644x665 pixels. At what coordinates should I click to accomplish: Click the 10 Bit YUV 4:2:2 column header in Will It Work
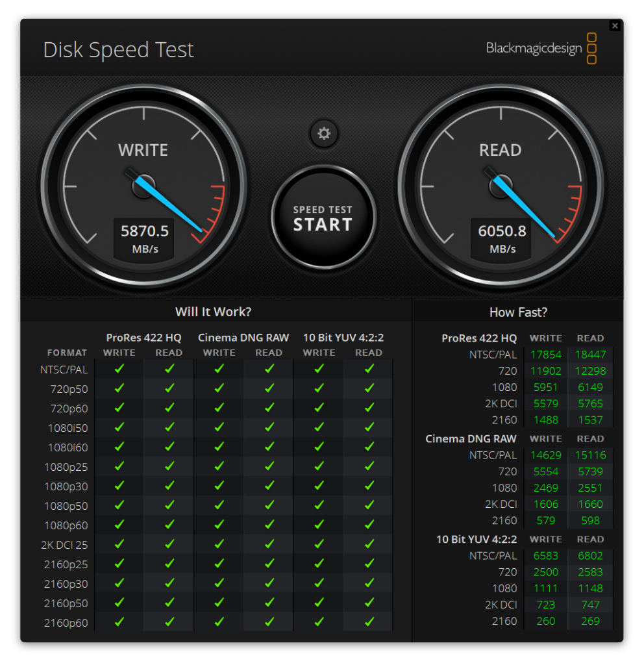coord(343,338)
